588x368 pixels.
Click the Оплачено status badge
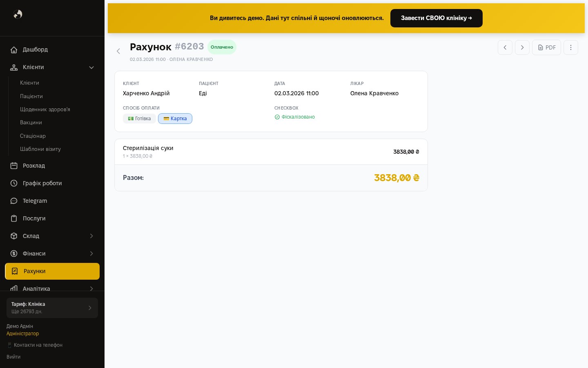pyautogui.click(x=222, y=47)
